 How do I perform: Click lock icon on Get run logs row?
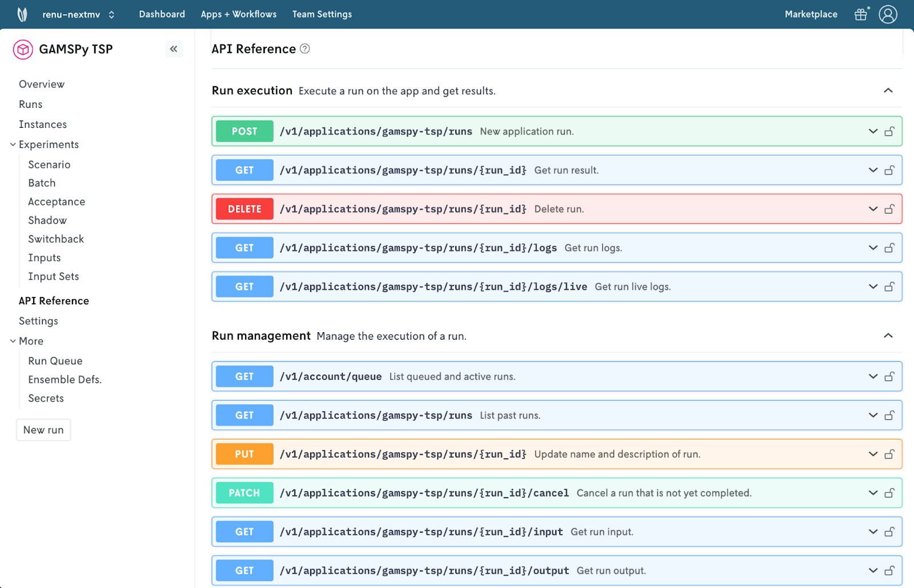point(889,248)
